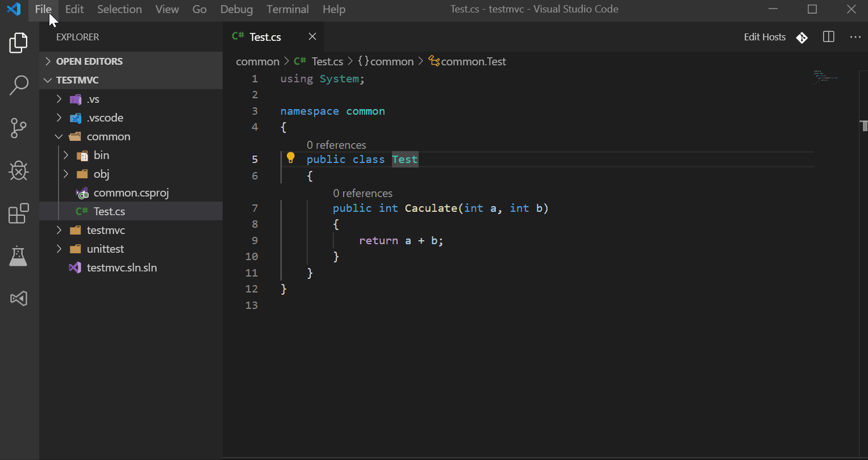Open the View menu
868x460 pixels.
pos(167,9)
